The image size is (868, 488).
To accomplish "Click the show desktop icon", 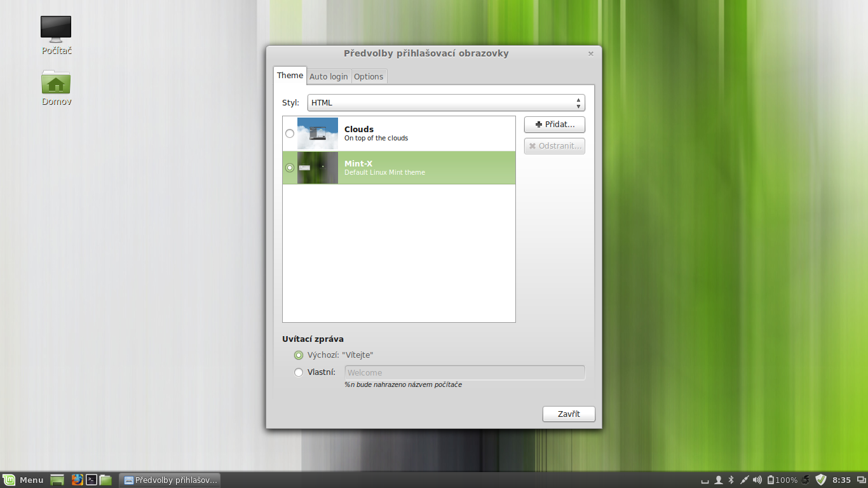I will (57, 480).
